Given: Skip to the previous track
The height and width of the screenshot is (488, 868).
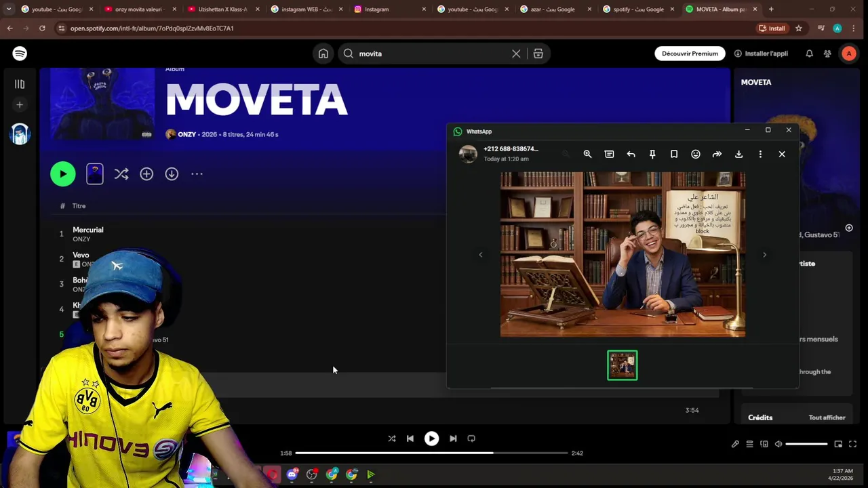Looking at the screenshot, I should [410, 439].
